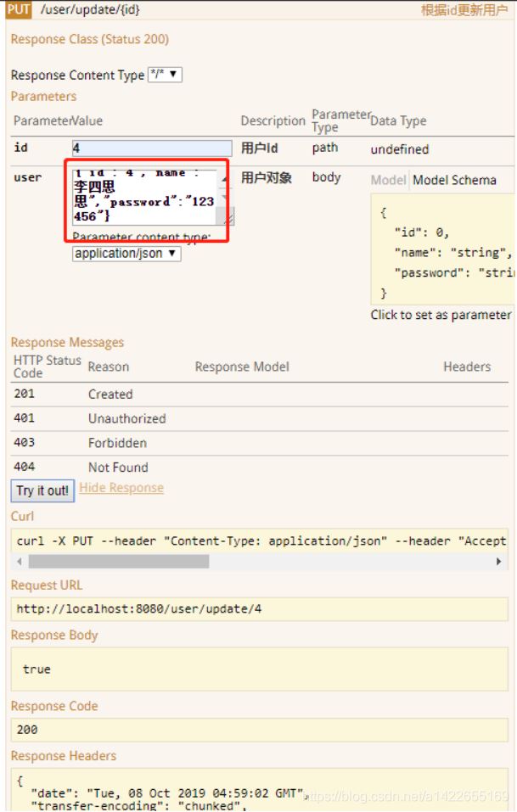Click the Click to set as parameter text

pyautogui.click(x=441, y=315)
